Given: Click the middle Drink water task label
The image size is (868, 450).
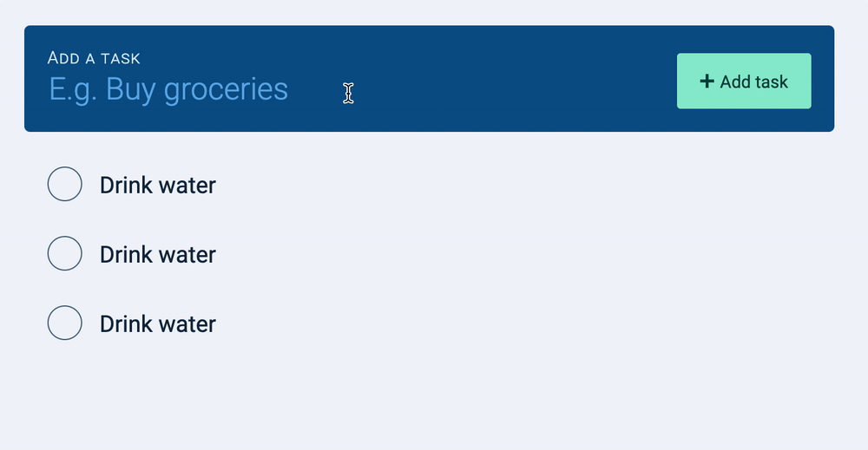Looking at the screenshot, I should click(157, 254).
